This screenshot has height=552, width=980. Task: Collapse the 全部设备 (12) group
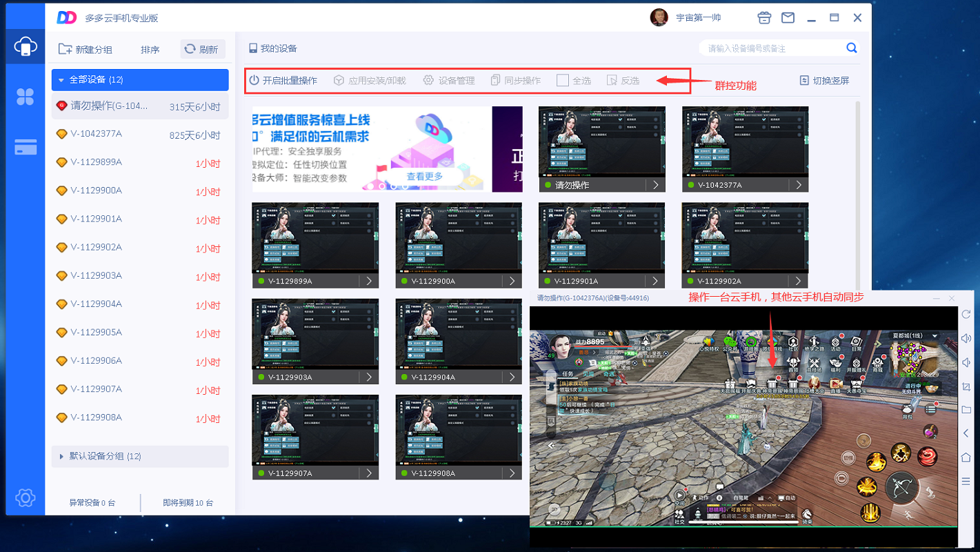point(140,80)
